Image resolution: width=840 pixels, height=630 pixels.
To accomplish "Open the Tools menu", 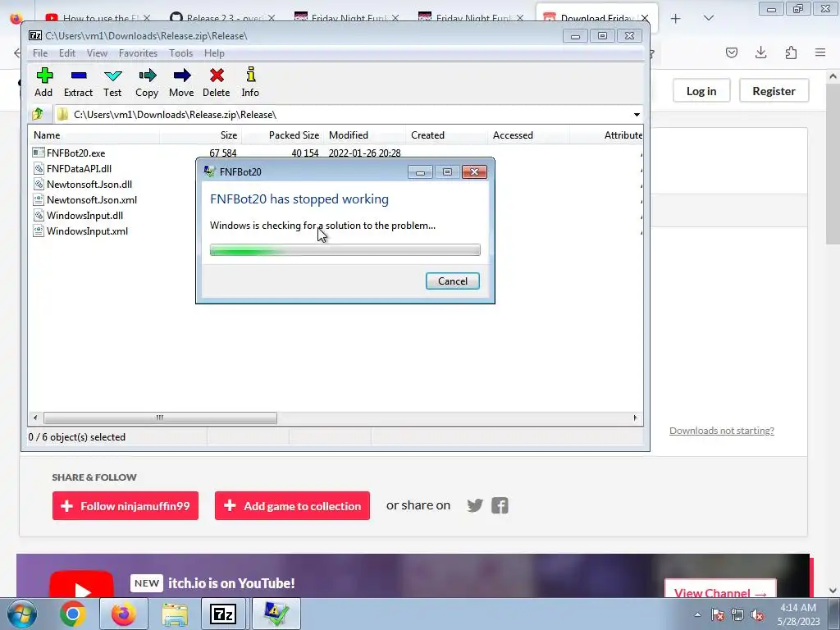I will [181, 53].
